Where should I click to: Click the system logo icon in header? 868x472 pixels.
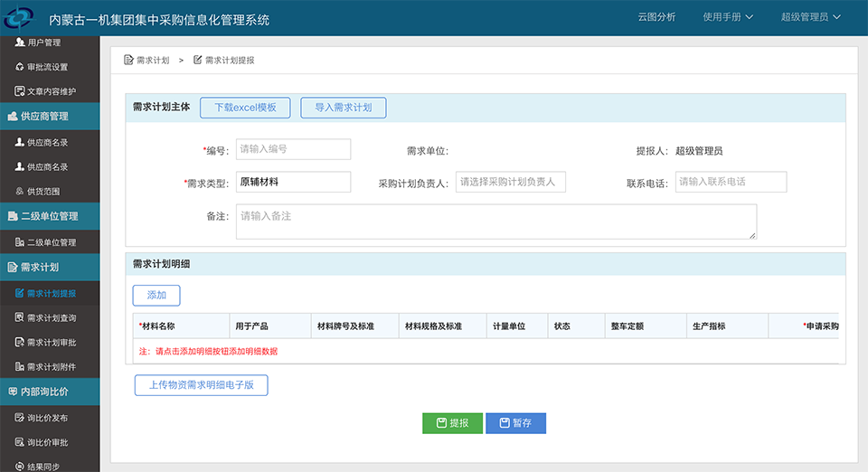click(19, 16)
